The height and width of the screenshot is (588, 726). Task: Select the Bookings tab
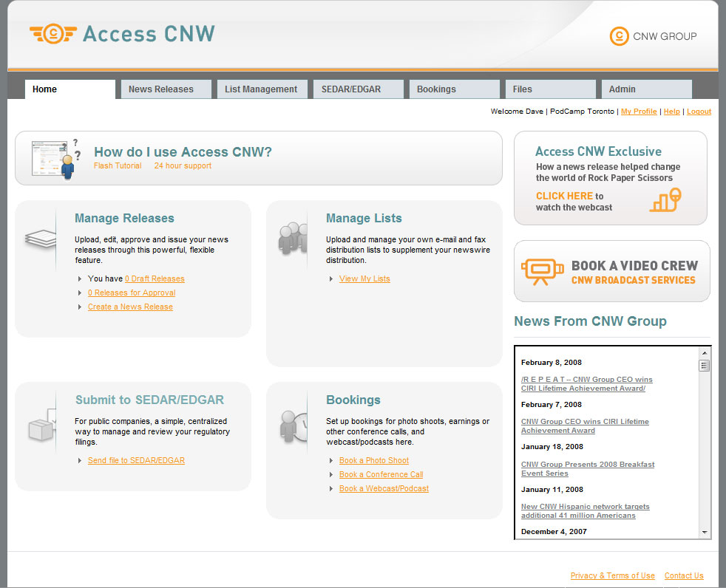[x=455, y=89]
